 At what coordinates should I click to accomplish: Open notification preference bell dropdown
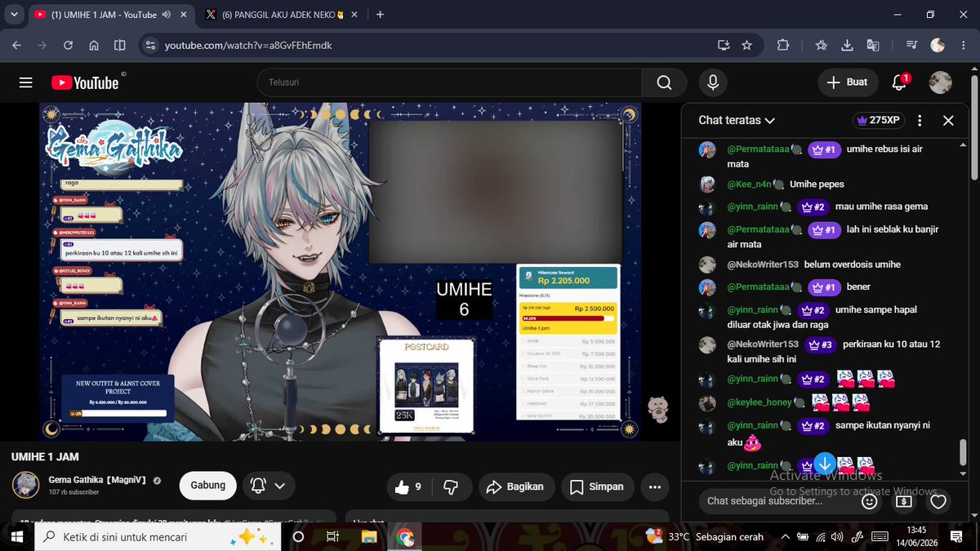268,486
